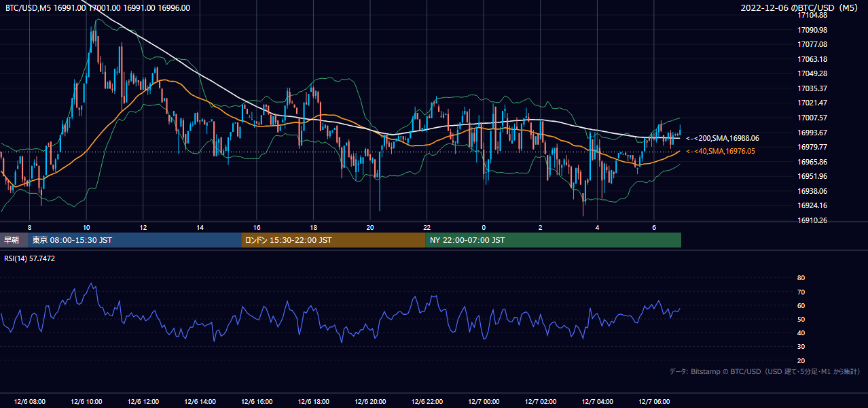Click the 12/7 06:00 time label
This screenshot has height=408, width=868.
654,402
